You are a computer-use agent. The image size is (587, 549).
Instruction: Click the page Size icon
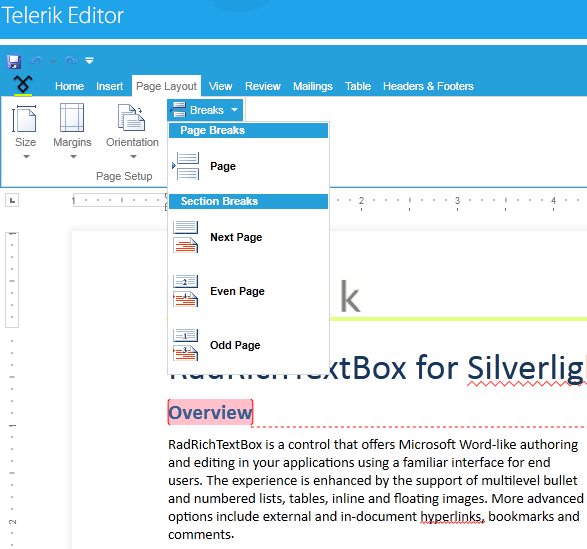[x=24, y=118]
